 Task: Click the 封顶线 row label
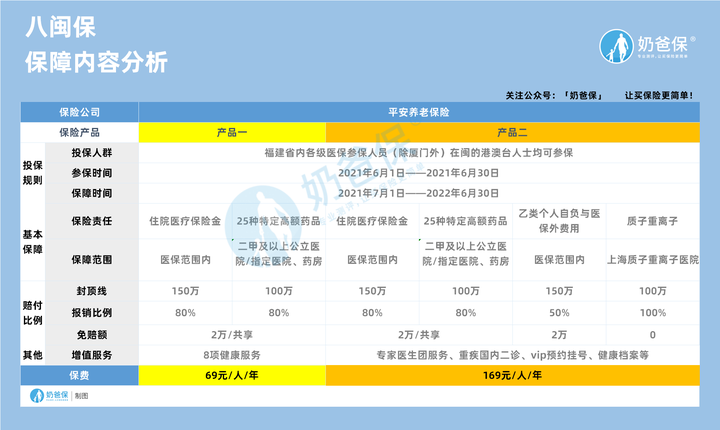point(91,291)
